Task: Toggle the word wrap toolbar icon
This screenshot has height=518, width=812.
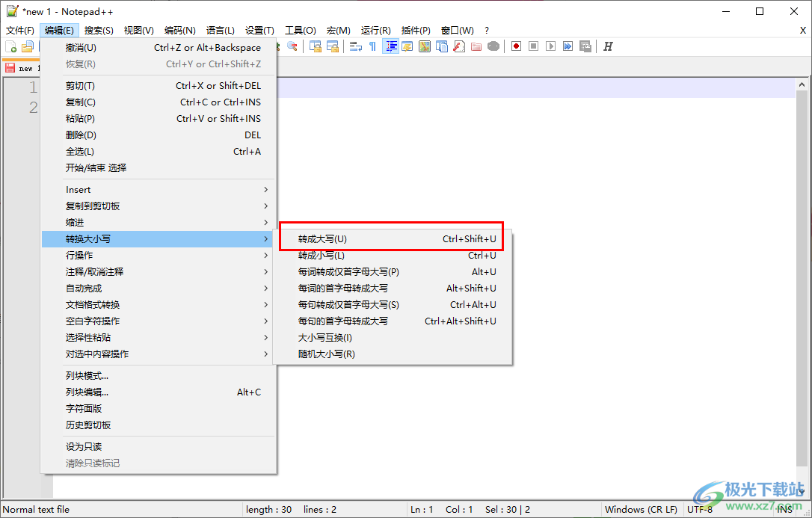Action: (x=355, y=46)
